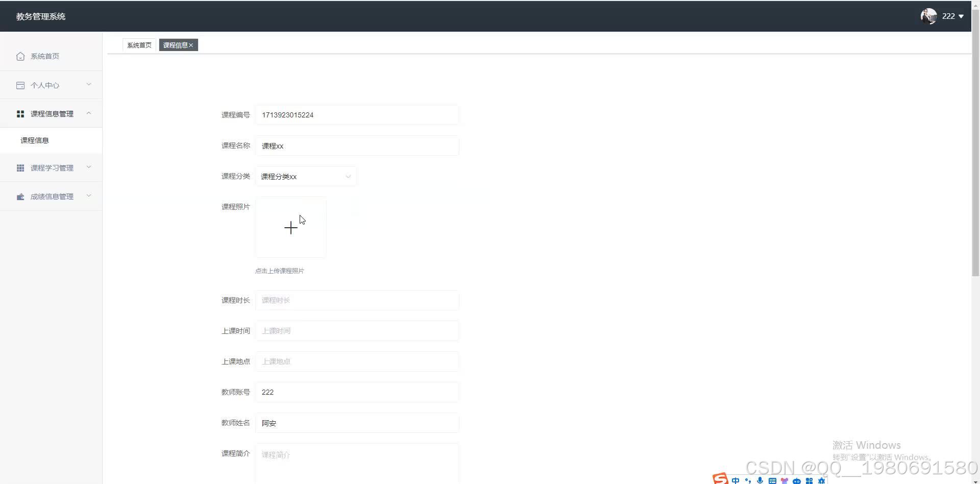Screen dimensions: 980x484
Task: Expand the 成绩信息管理 menu chevron
Action: pyautogui.click(x=89, y=196)
